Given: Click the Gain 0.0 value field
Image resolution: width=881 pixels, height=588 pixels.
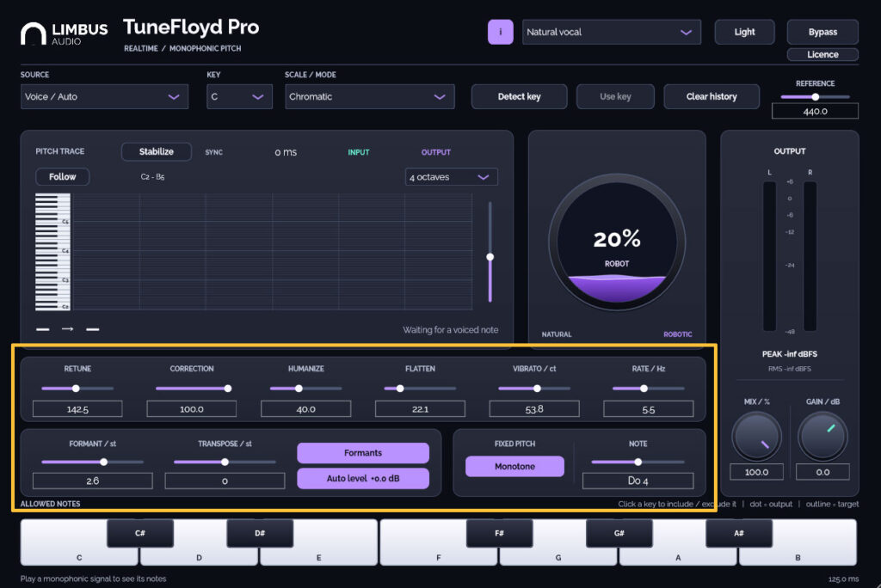Looking at the screenshot, I should click(822, 472).
